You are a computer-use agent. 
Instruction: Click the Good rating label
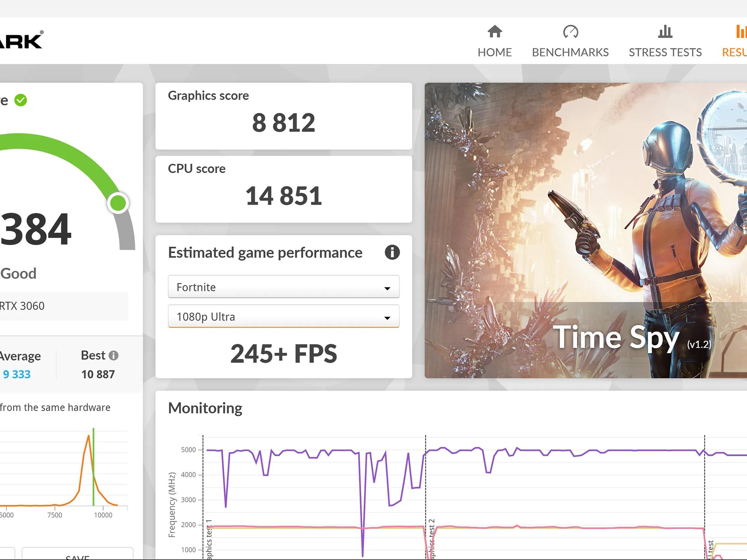18,273
